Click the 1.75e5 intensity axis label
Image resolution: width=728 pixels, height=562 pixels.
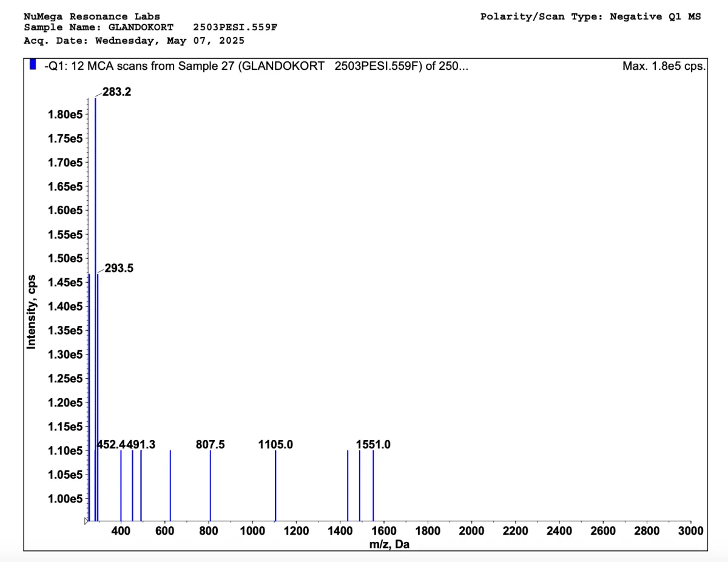(x=66, y=138)
